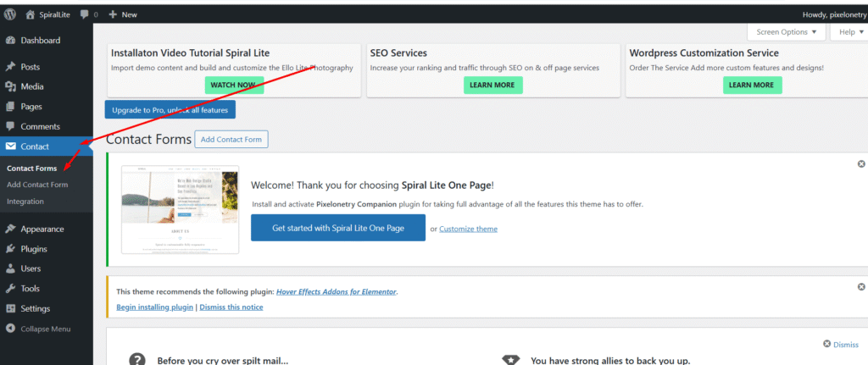Image resolution: width=868 pixels, height=365 pixels.
Task: Click LEARN MORE under Wordpress Customization Service
Action: (751, 86)
